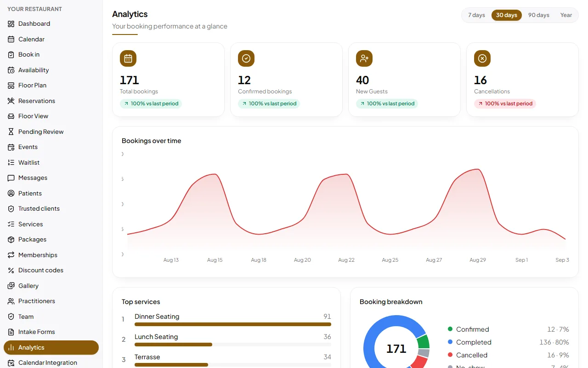Image resolution: width=588 pixels, height=368 pixels.
Task: Open the Analytics sidebar item
Action: (x=51, y=347)
